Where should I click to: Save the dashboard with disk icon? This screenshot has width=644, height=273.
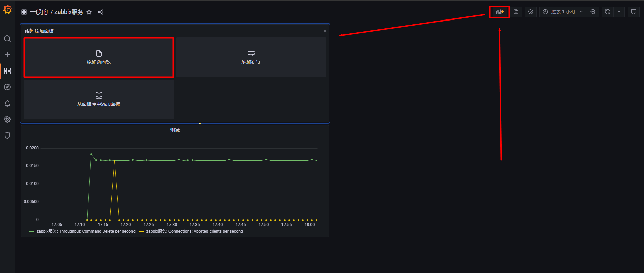(516, 12)
